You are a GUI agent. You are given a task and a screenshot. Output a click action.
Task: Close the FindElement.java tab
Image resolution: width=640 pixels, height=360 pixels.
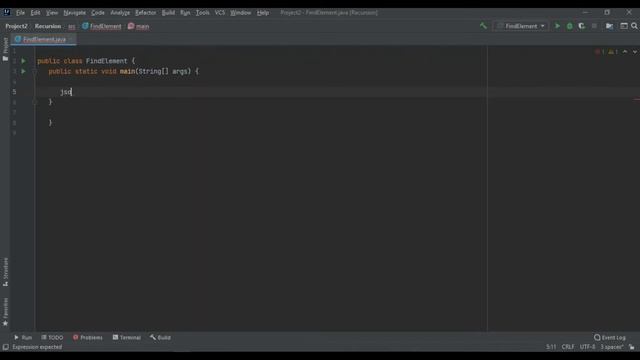point(71,40)
